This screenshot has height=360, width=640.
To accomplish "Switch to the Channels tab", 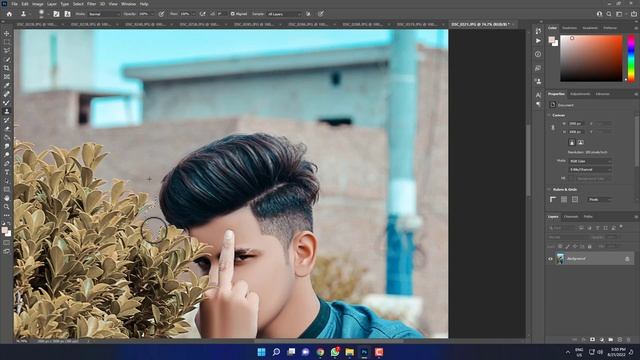I will (x=571, y=217).
